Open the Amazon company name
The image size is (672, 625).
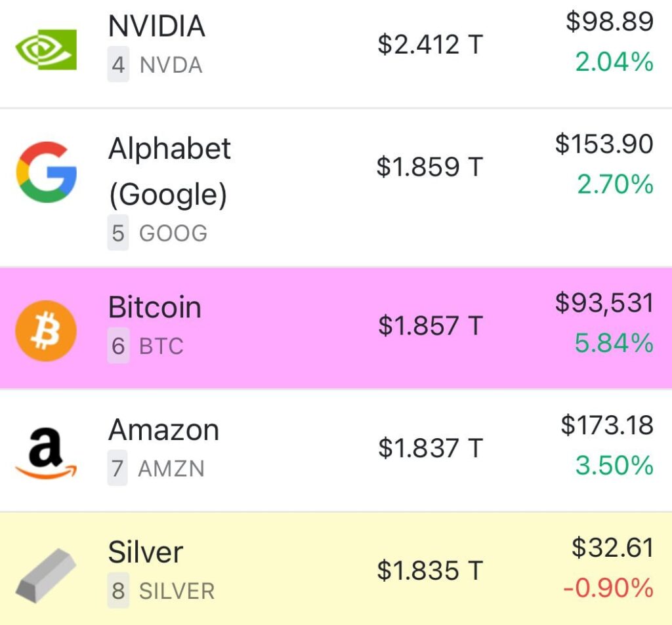[163, 430]
